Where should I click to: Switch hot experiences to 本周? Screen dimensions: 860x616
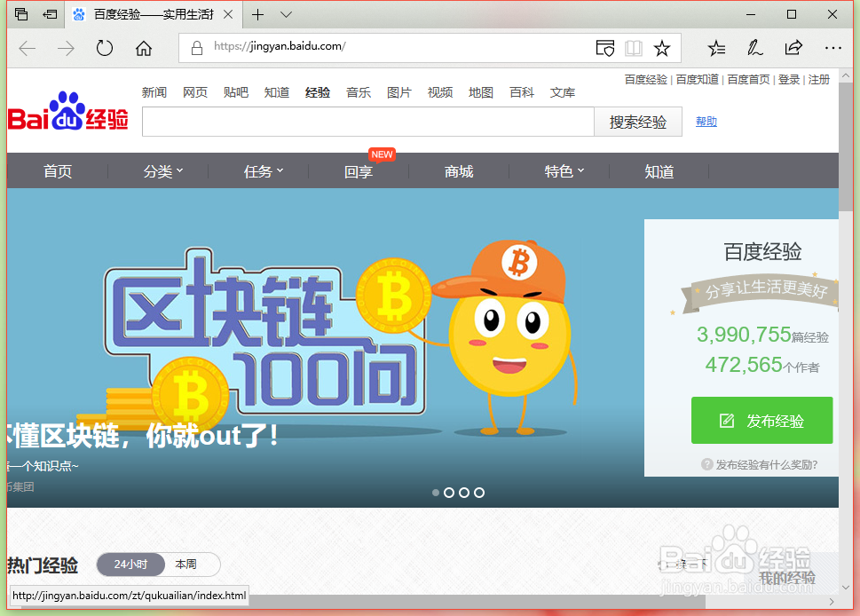pyautogui.click(x=185, y=565)
